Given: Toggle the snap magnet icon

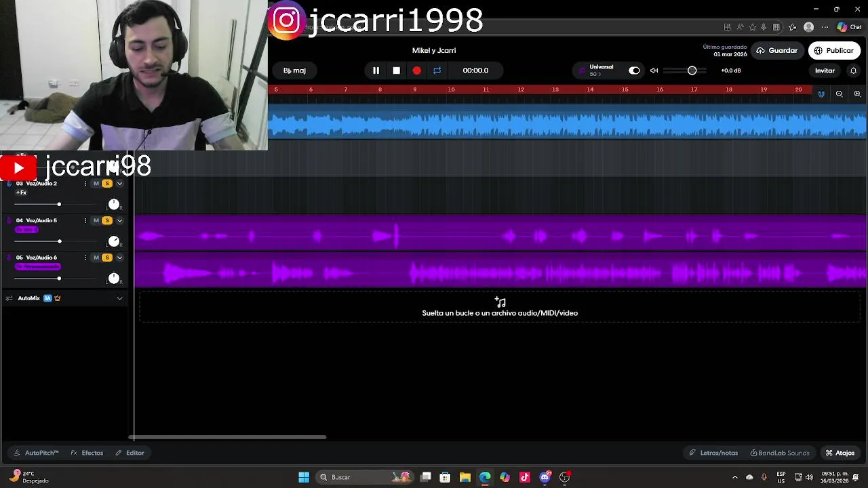Looking at the screenshot, I should click(821, 94).
